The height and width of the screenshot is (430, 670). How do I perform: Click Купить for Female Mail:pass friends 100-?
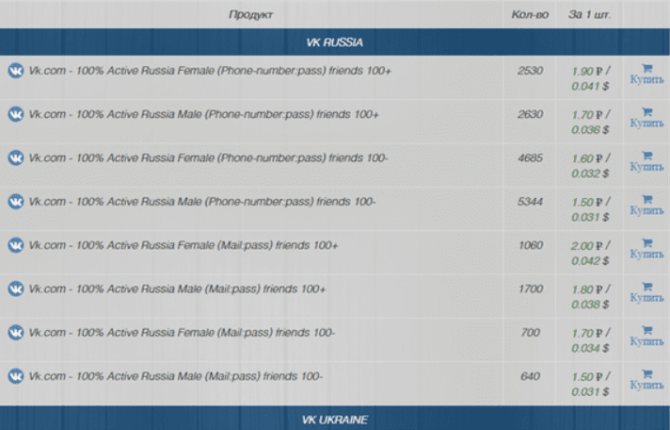tap(647, 342)
